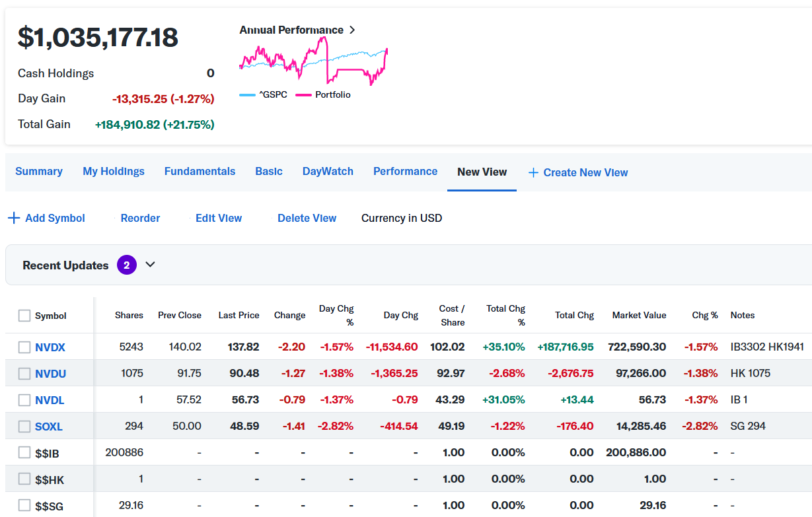Click the purple Recent Updates count badge
This screenshot has height=517, width=812.
point(127,265)
